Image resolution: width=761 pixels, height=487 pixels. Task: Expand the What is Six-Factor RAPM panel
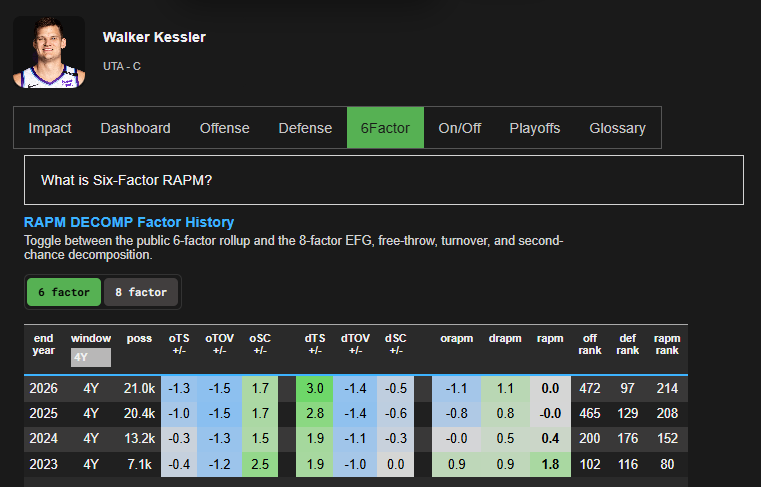(384, 180)
